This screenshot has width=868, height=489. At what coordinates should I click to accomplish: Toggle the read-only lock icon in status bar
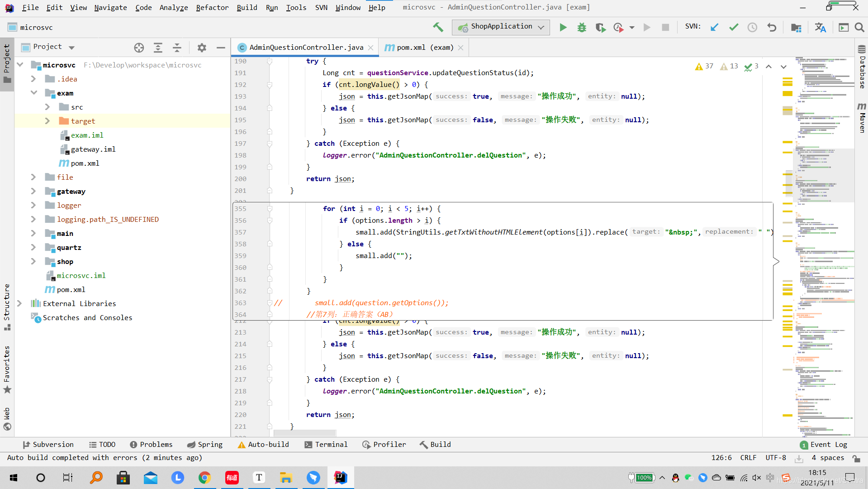click(x=856, y=458)
